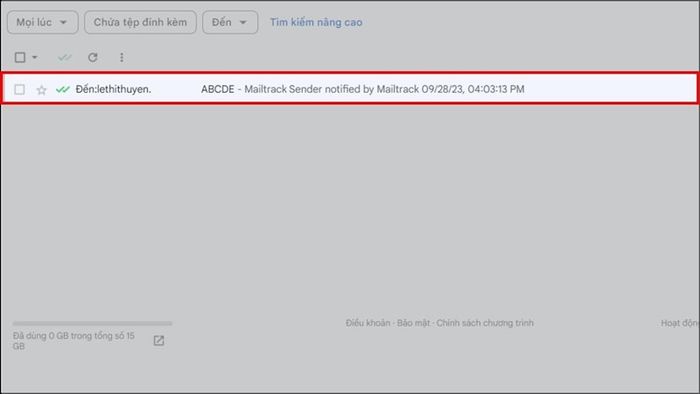This screenshot has height=394, width=700.
Task: Click 'Đã dùng 0 GB trong tổng số 15 GB' text
Action: 74,341
